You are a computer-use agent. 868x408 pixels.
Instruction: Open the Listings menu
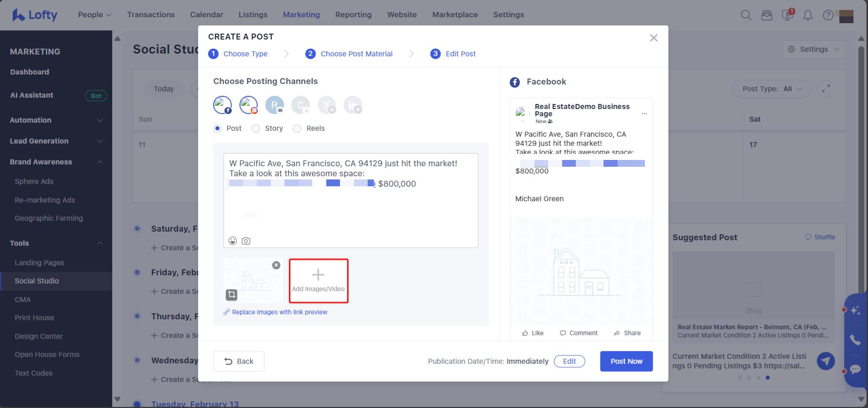point(253,15)
